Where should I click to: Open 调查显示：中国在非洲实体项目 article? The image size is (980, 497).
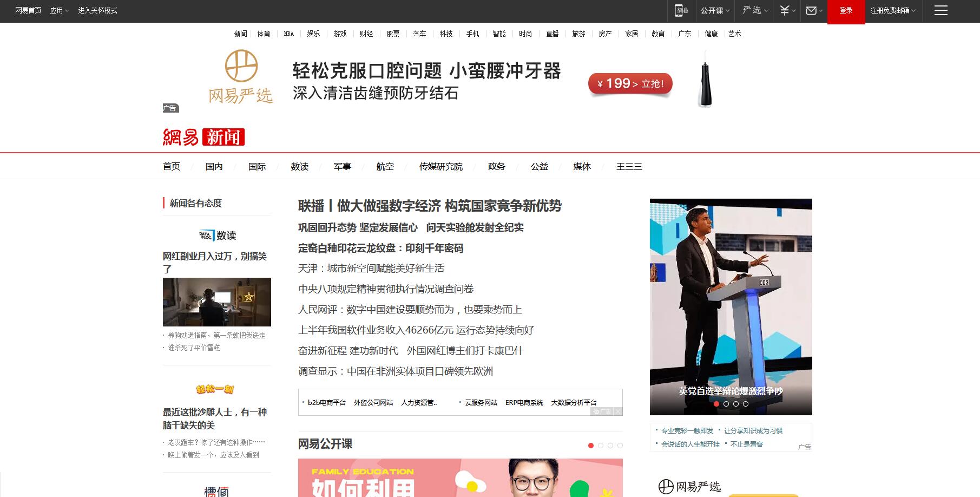tap(396, 371)
